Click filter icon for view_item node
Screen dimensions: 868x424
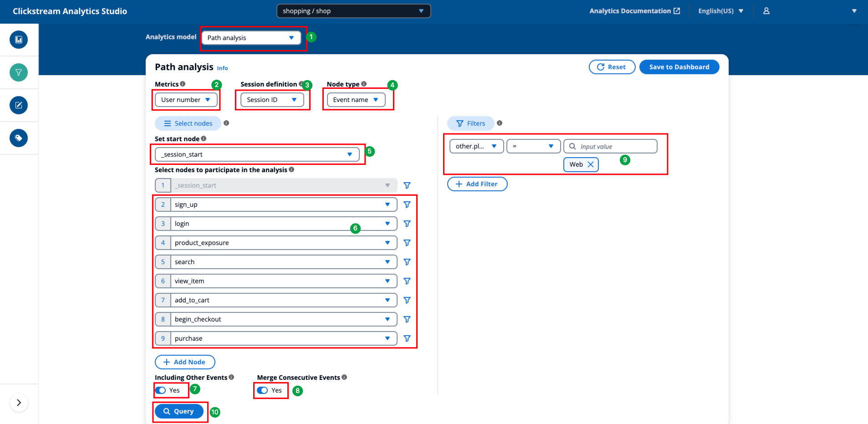407,281
